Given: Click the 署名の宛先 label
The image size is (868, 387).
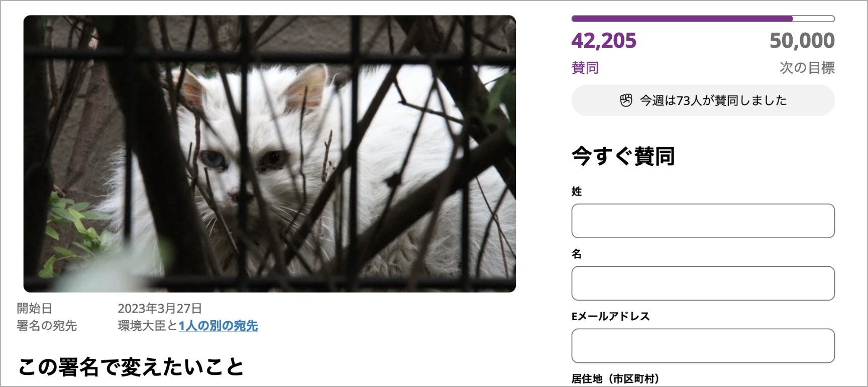Looking at the screenshot, I should pos(47,326).
